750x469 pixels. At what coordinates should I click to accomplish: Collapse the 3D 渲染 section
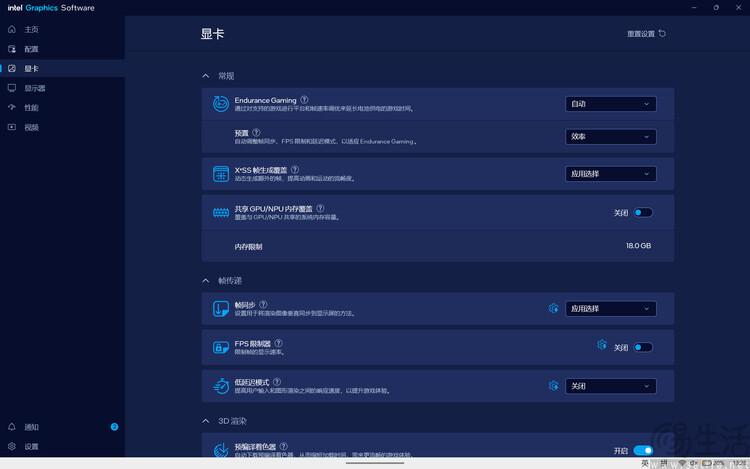[x=206, y=421]
